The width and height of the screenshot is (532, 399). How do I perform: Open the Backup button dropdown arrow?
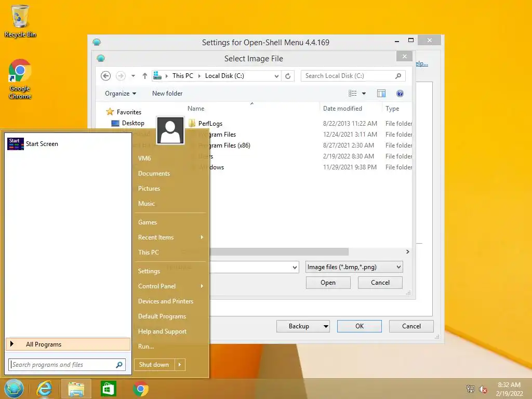click(x=326, y=326)
